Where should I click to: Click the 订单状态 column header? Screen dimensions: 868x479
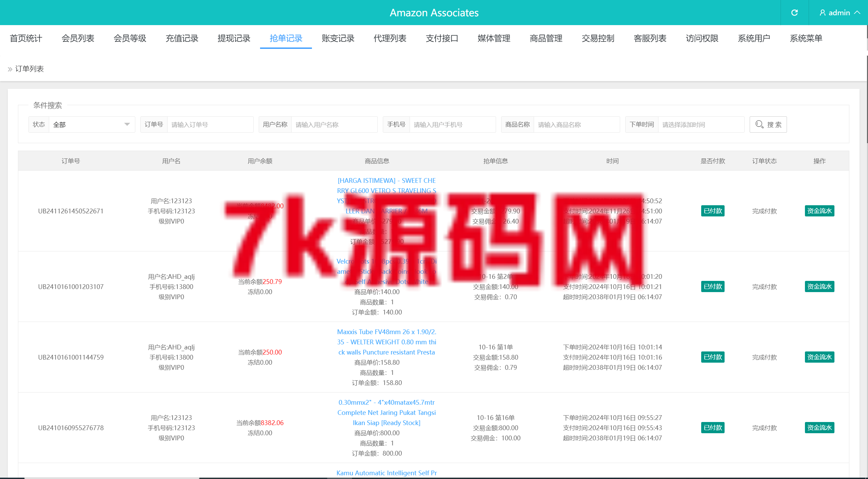764,161
